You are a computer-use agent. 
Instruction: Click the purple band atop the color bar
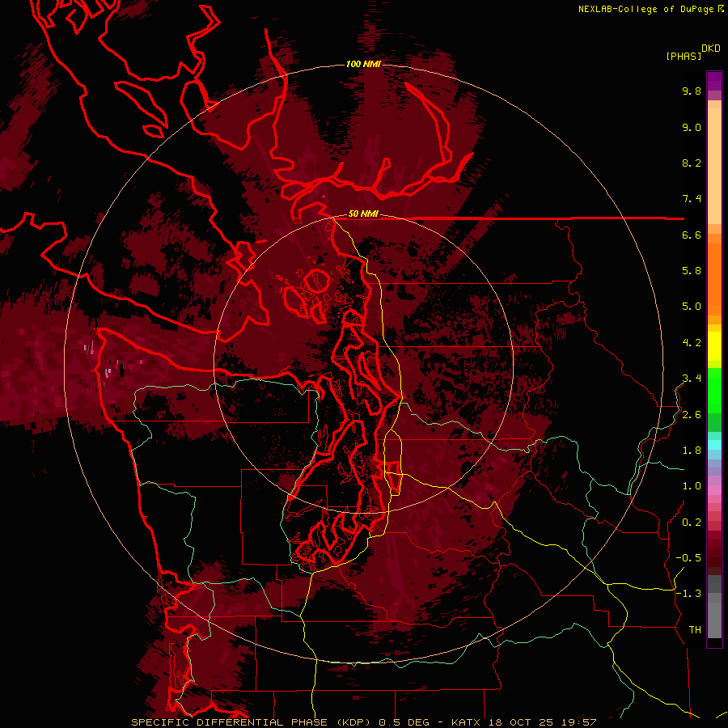pyautogui.click(x=714, y=82)
